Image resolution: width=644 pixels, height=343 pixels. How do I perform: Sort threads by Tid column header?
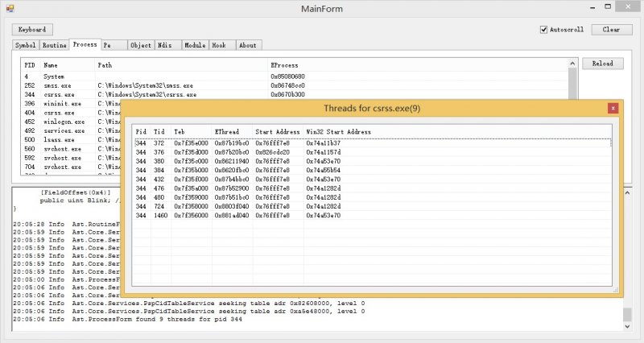160,130
